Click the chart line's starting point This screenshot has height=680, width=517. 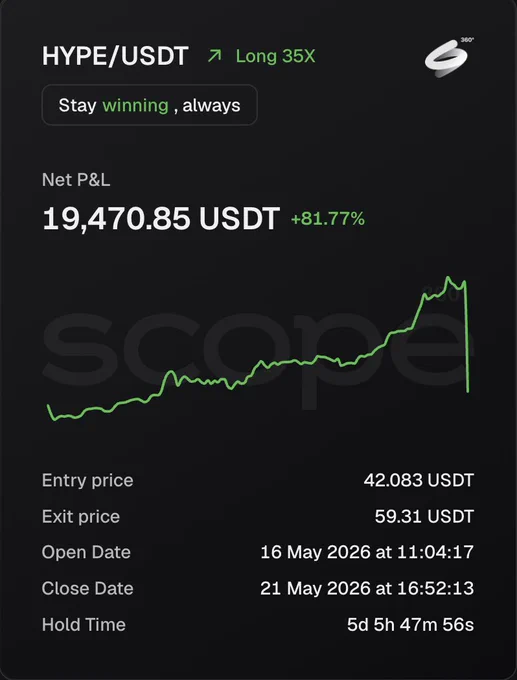coord(48,405)
